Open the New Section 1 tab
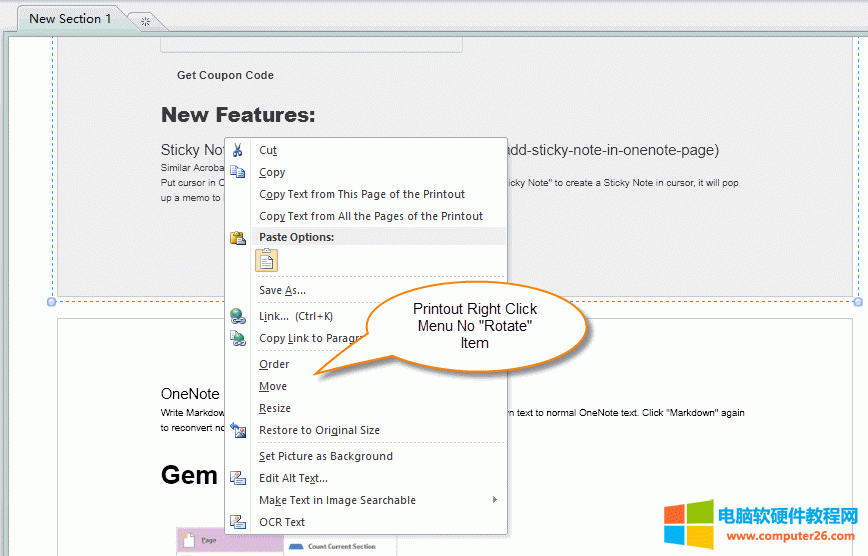The image size is (868, 556). pos(70,19)
